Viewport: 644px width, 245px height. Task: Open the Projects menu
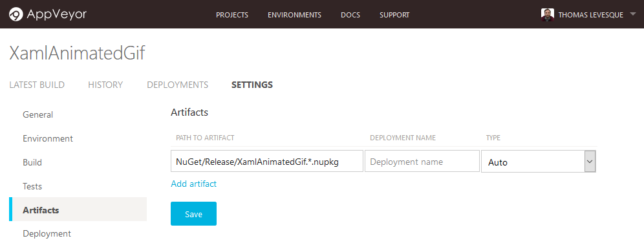click(232, 15)
